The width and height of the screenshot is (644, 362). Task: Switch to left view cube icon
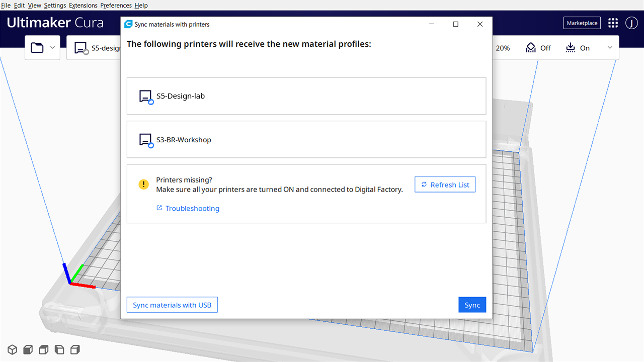click(x=59, y=349)
